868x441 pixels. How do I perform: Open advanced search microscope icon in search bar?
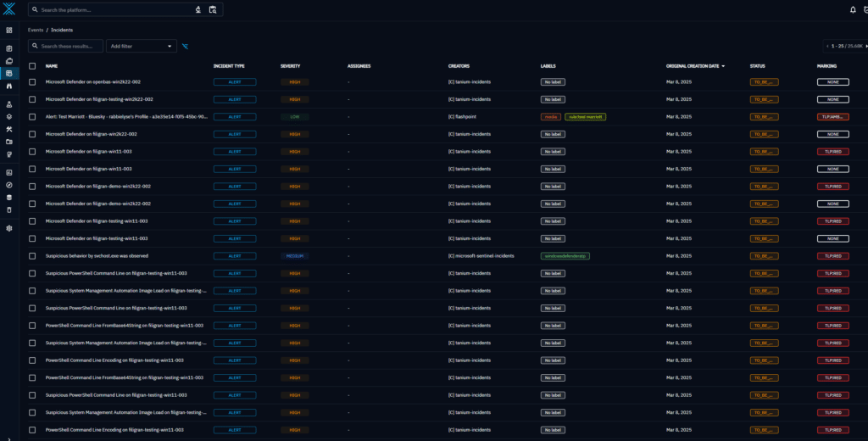tap(198, 9)
